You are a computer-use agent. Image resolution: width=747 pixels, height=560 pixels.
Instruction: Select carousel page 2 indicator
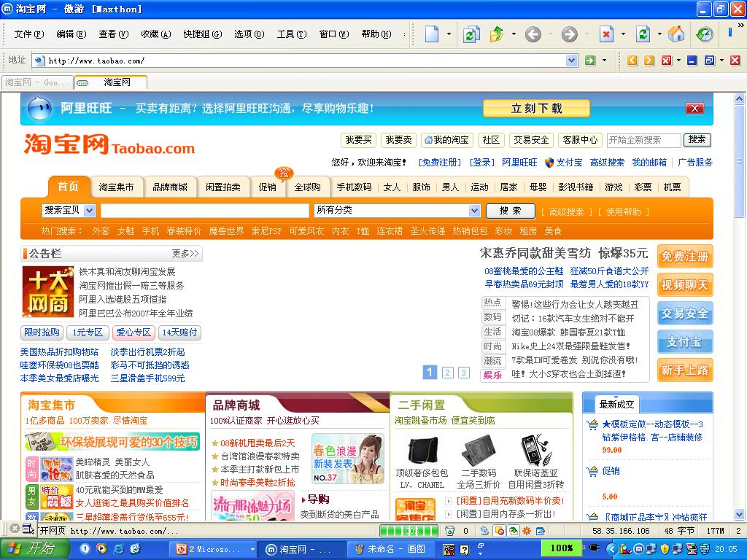447,373
